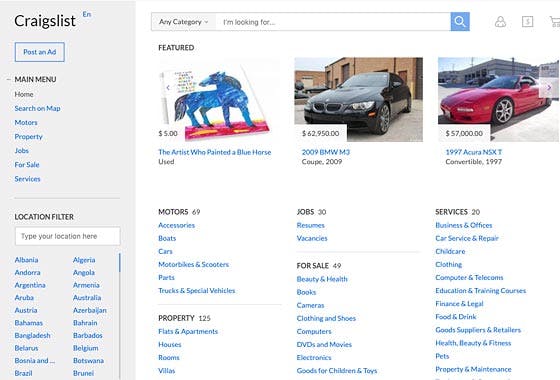Open the Childcare service category
560x380 pixels.
(450, 251)
